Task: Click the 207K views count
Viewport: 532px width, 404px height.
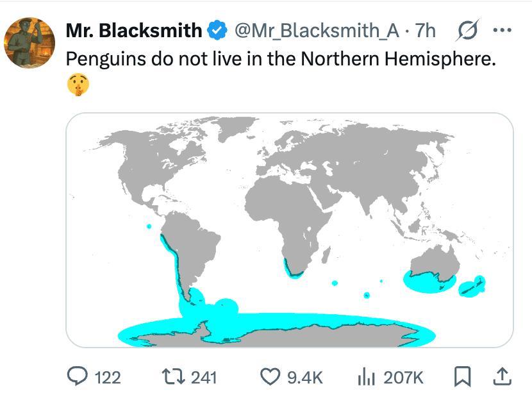Action: [x=403, y=378]
